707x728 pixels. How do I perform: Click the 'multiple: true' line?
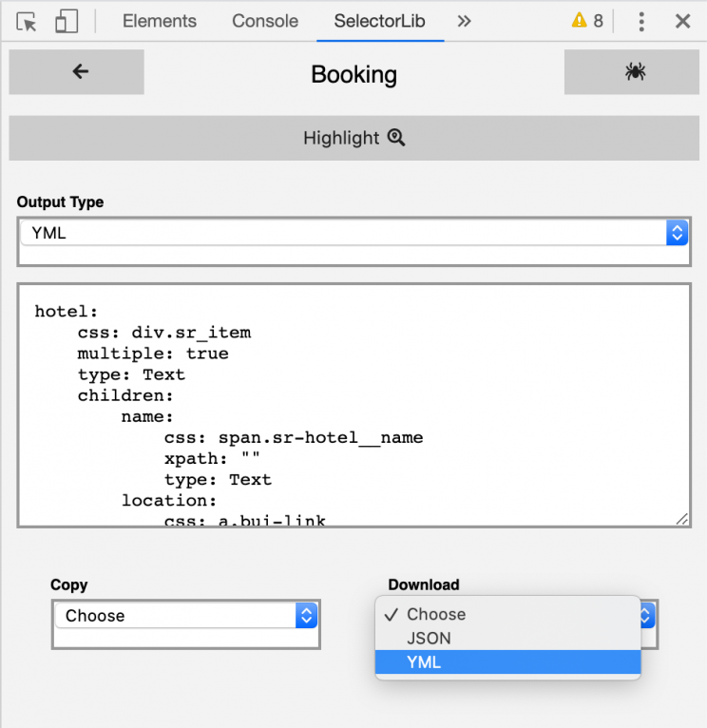coord(153,354)
